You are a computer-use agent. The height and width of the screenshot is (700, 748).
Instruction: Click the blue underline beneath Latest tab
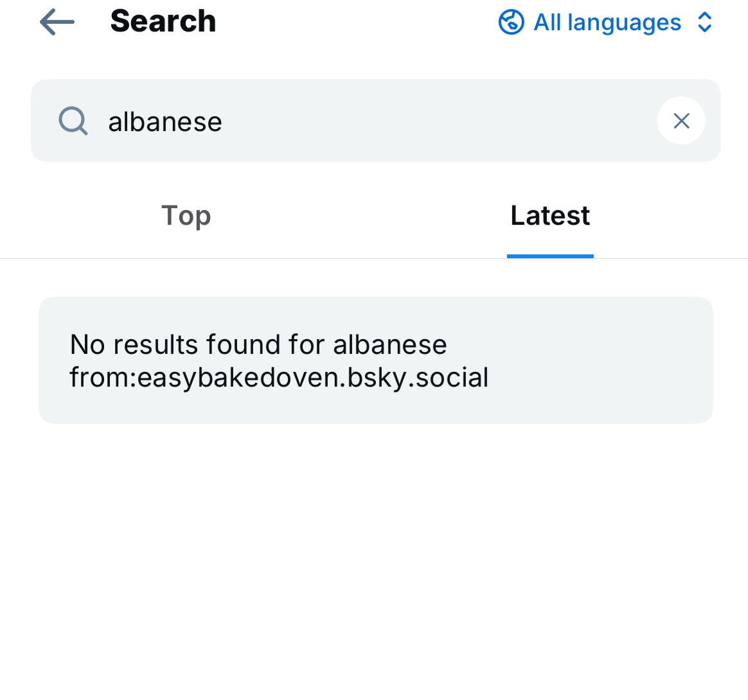coord(550,256)
